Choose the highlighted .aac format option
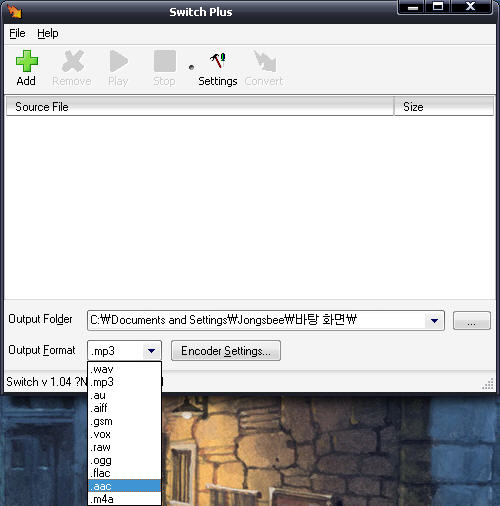The width and height of the screenshot is (500, 506). (x=124, y=486)
